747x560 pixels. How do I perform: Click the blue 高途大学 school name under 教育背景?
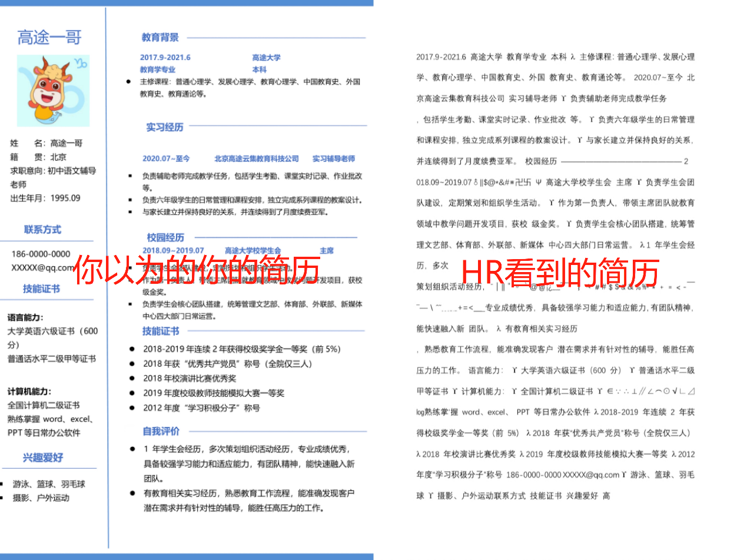pos(266,58)
